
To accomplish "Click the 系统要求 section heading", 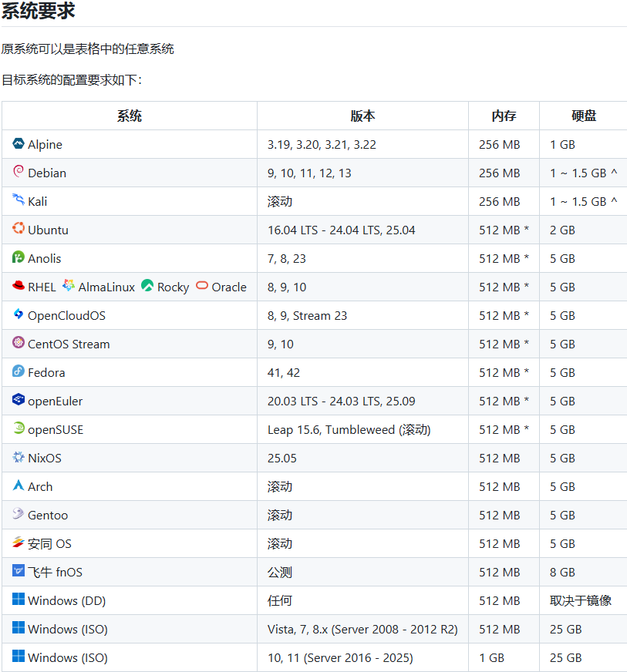I will (39, 12).
